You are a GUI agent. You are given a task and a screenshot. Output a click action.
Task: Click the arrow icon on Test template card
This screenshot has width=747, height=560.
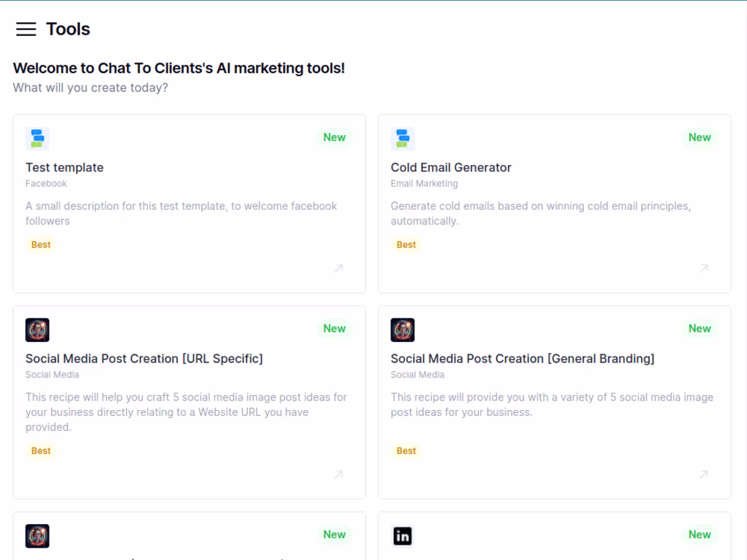tap(338, 269)
